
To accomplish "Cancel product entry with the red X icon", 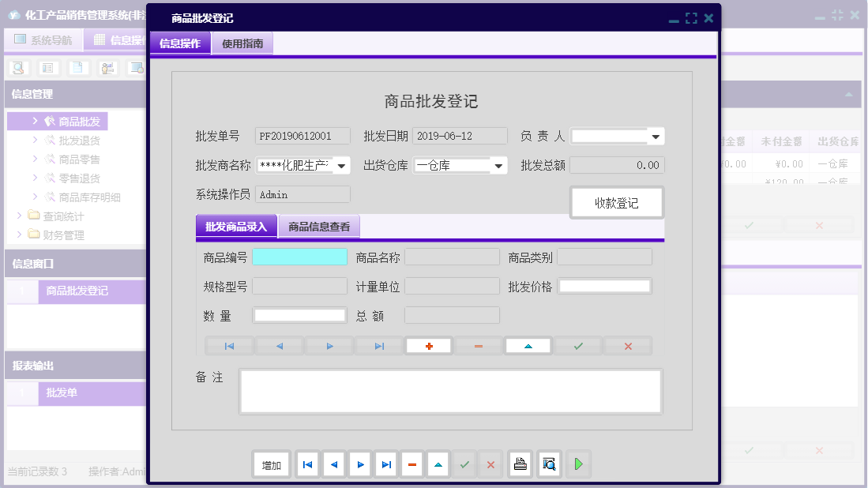I will 627,345.
